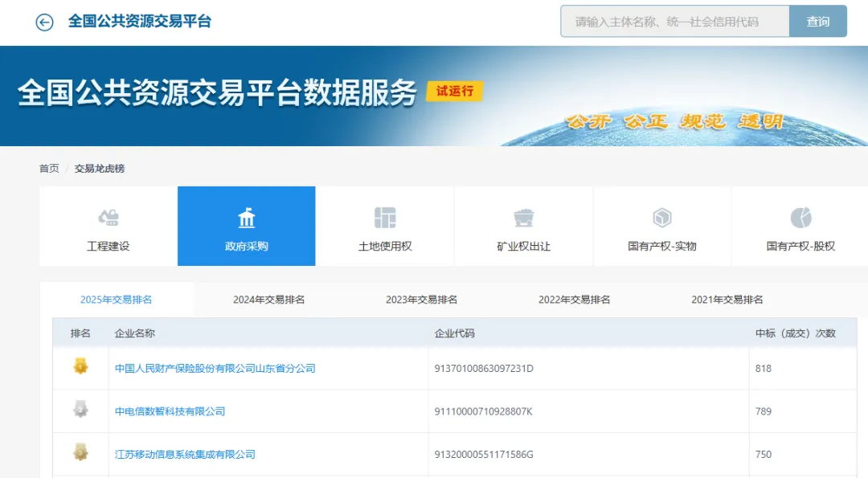Click the 企业名称 column header
Viewport: 868px width, 478px height.
pyautogui.click(x=134, y=333)
